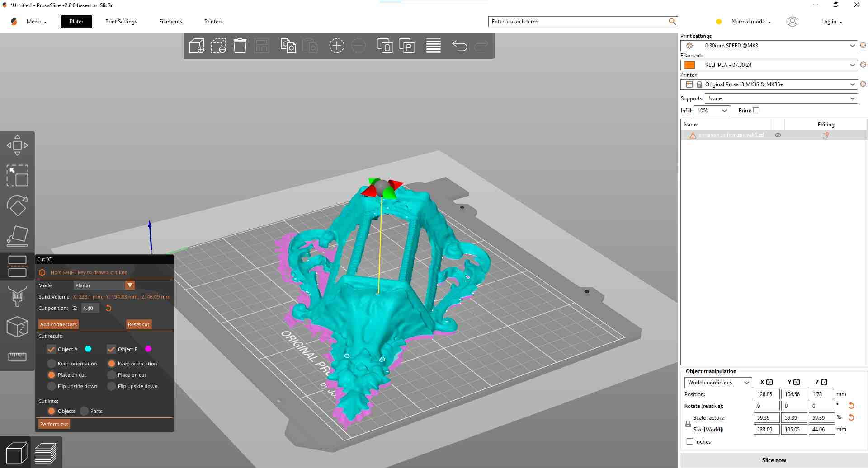Open the Filament preset dropdown
This screenshot has height=468, width=868.
point(769,65)
